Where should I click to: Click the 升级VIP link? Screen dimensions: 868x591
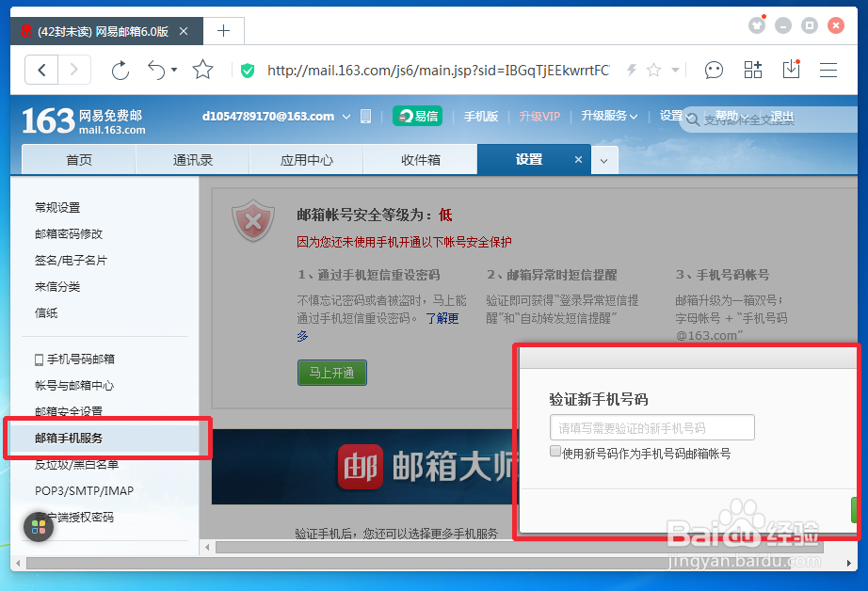[539, 116]
